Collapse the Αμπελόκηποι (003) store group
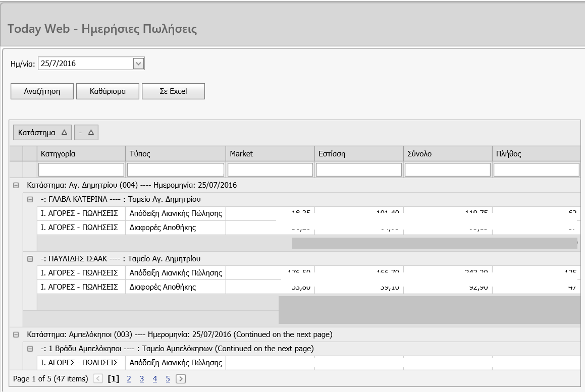This screenshot has height=392, width=585. (16, 335)
